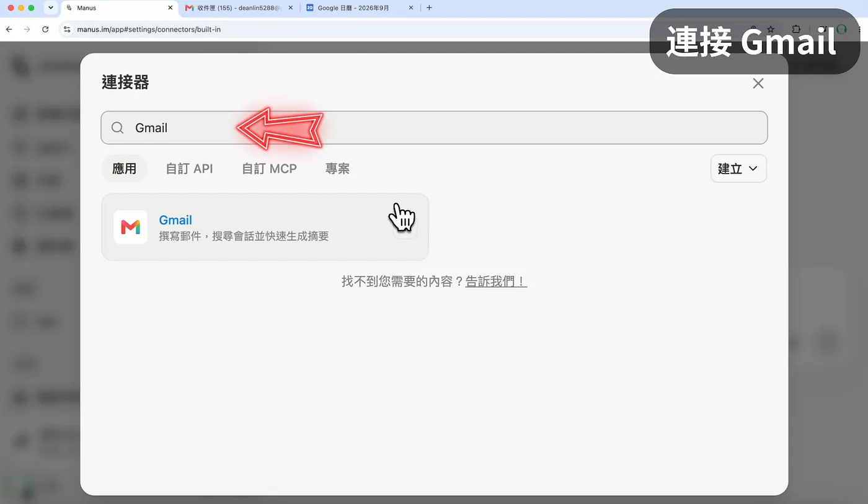Click the Gmail favicon in the second tab
Viewport: 868px width, 504px height.
click(x=190, y=8)
